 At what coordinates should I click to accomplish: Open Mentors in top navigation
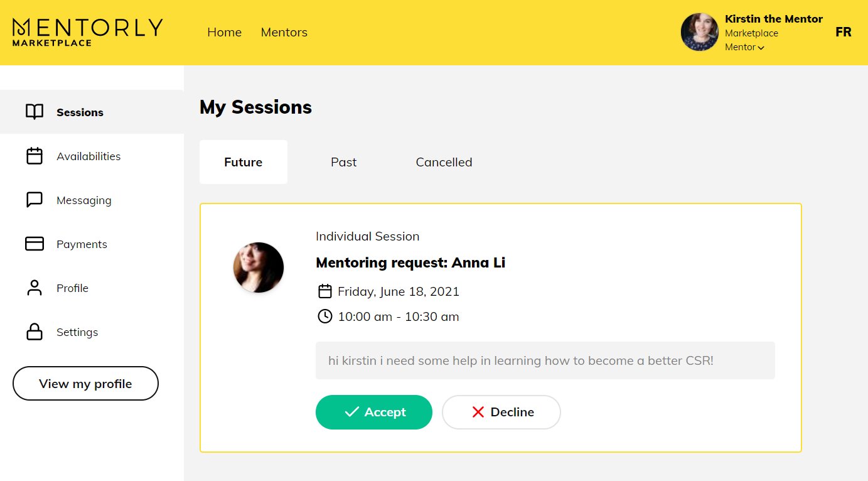[284, 32]
